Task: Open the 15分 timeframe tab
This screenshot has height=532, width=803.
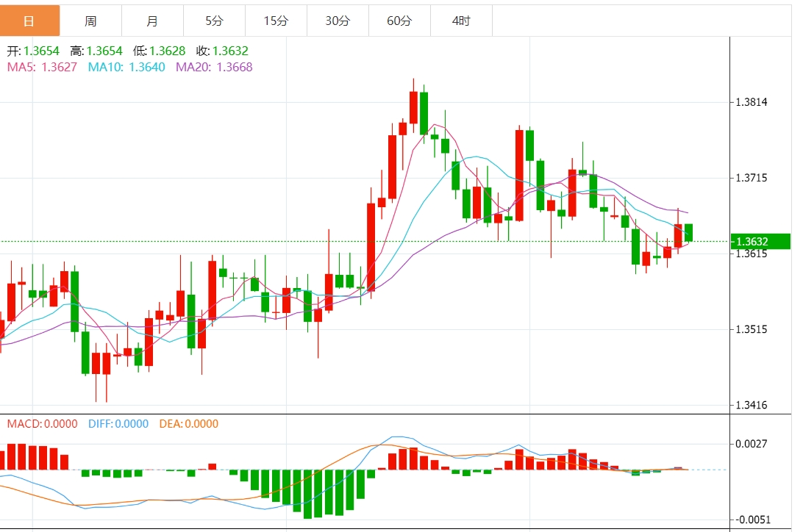Action: tap(276, 21)
